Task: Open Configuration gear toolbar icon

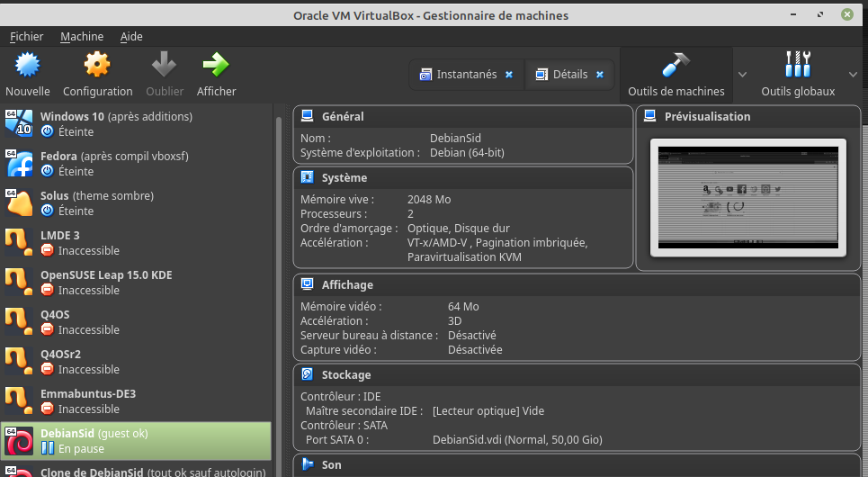Action: click(x=97, y=65)
